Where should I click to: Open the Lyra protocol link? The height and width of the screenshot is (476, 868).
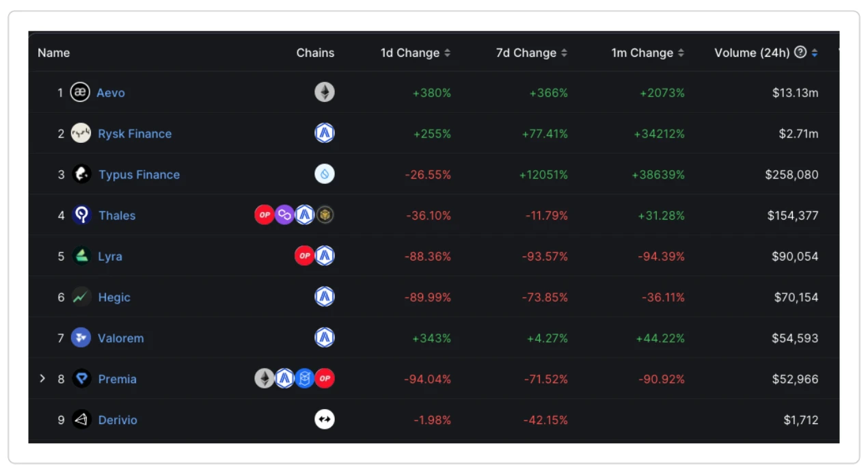(109, 256)
